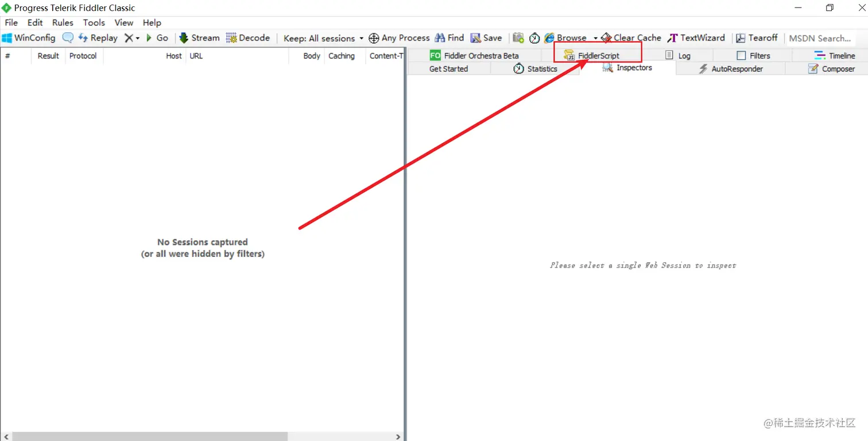Switch to the Filters tab
The width and height of the screenshot is (868, 441).
(753, 56)
